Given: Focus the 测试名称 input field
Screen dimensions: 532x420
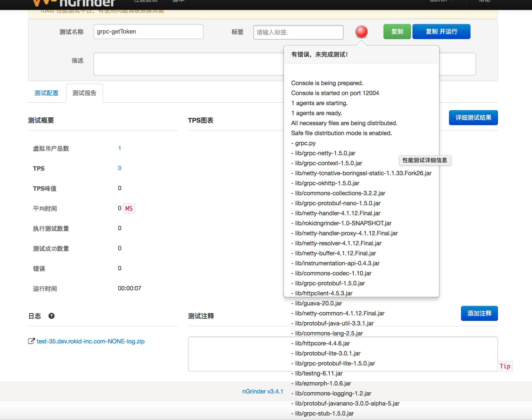Looking at the screenshot, I should 148,32.
